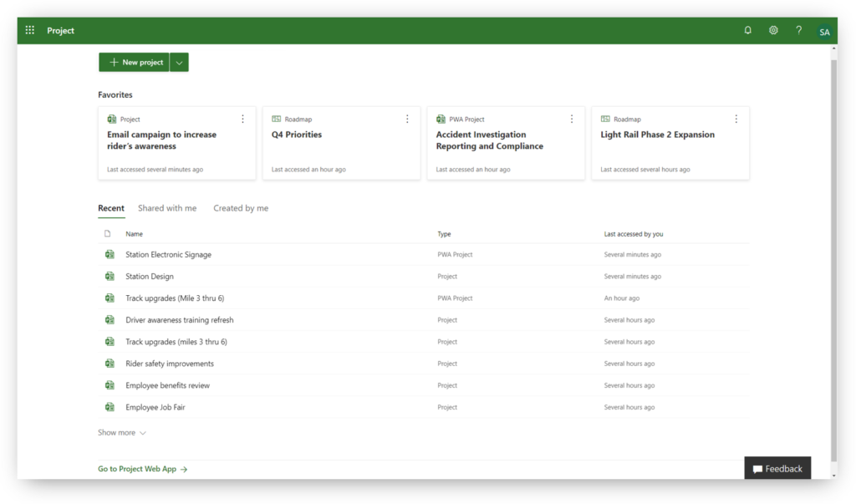The width and height of the screenshot is (856, 504).
Task: Open Employee benefits review project
Action: pos(167,385)
